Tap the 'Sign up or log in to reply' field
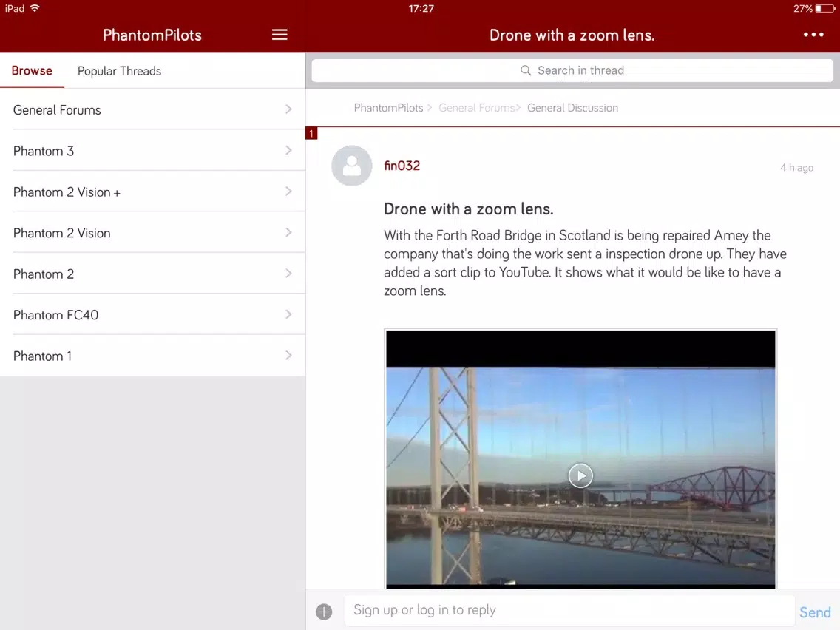The width and height of the screenshot is (840, 630). (569, 610)
